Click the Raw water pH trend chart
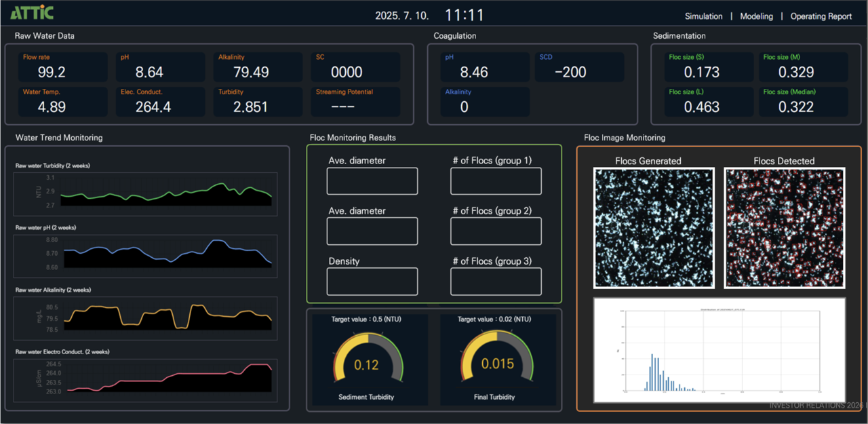The height and width of the screenshot is (424, 868). 145,256
